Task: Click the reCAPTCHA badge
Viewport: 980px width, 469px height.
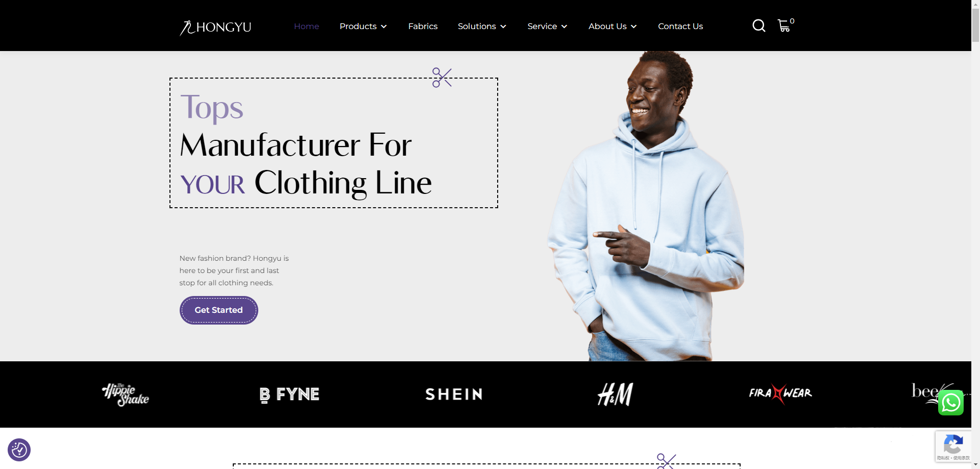Action: (x=953, y=447)
